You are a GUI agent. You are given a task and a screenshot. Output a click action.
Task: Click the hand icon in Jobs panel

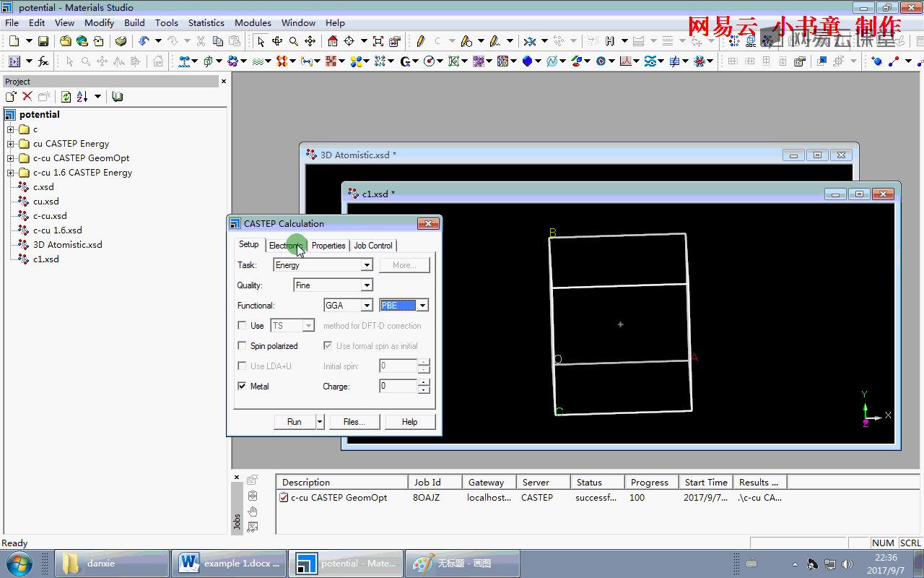(x=253, y=512)
